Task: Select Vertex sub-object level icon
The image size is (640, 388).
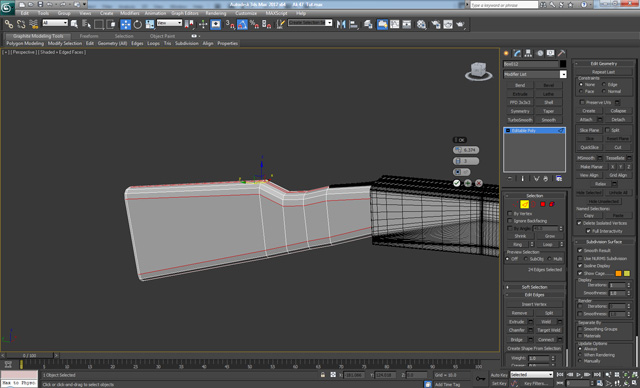Action: point(516,204)
